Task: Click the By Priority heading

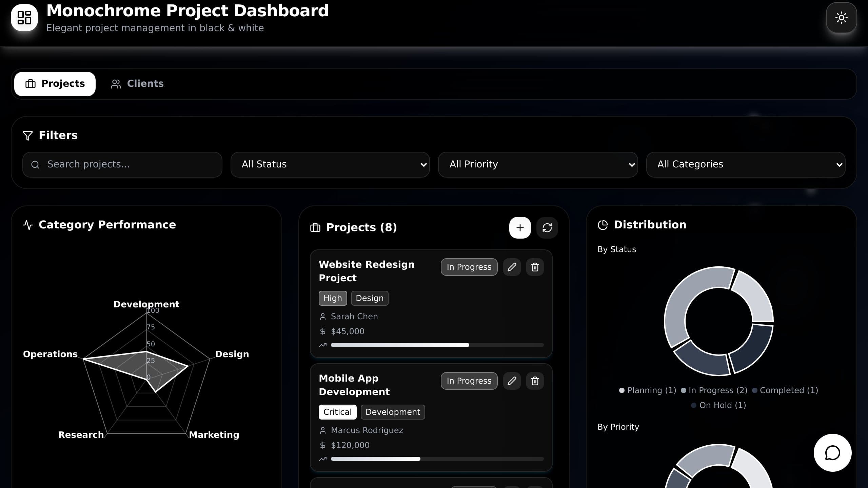Action: (618, 427)
